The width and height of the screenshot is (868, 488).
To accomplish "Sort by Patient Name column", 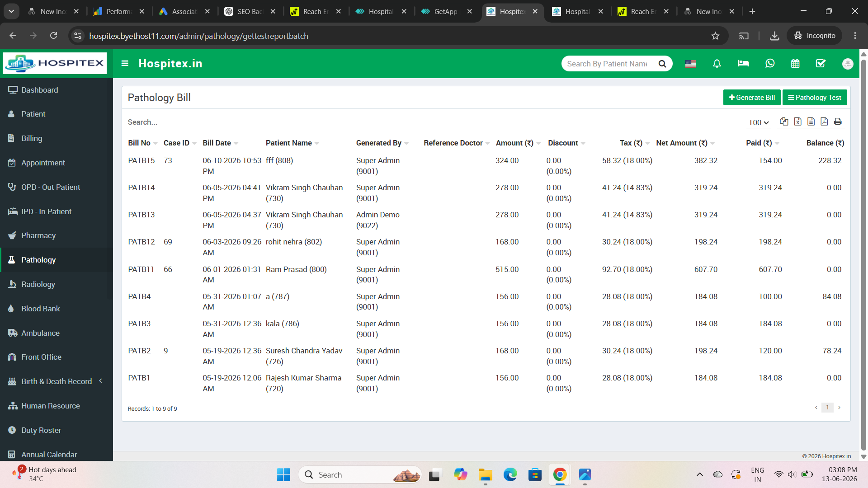I will click(292, 143).
